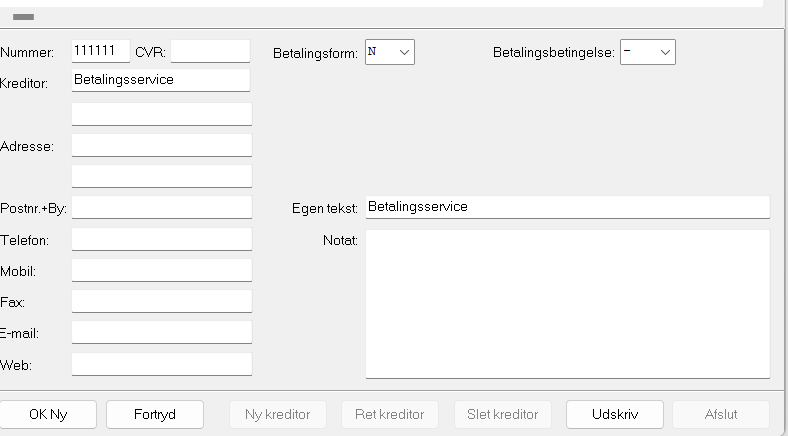
Task: Click into the Fax field
Action: click(x=162, y=301)
